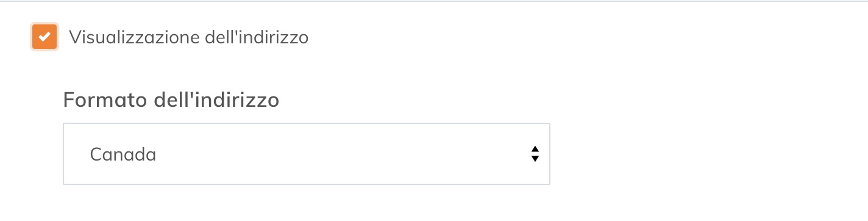Click the up-down arrows in the Canada select
This screenshot has height=221, width=868.
click(535, 154)
